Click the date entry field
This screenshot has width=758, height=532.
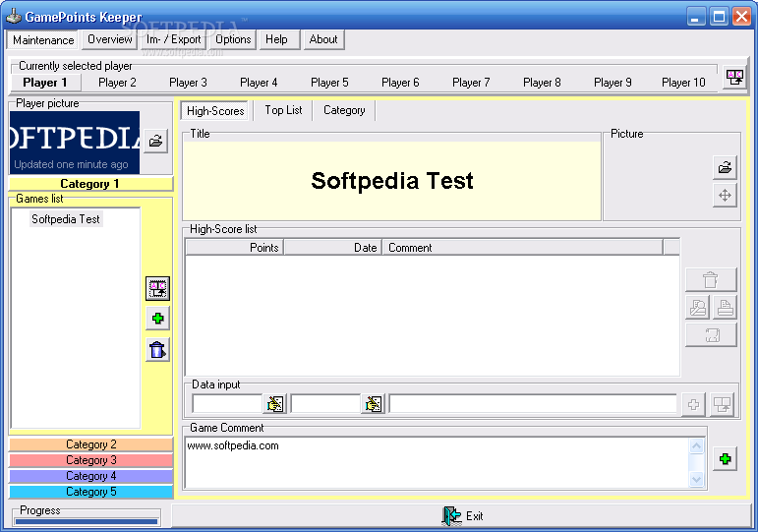[325, 404]
